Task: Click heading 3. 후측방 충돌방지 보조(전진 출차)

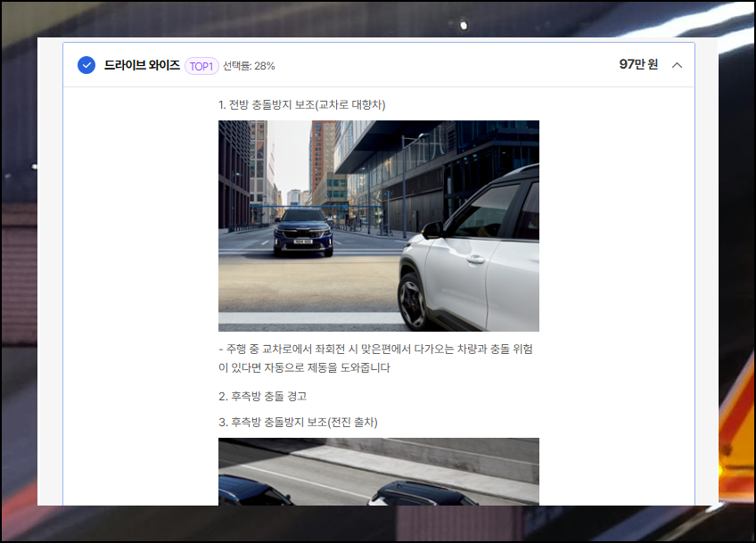Action: point(298,423)
